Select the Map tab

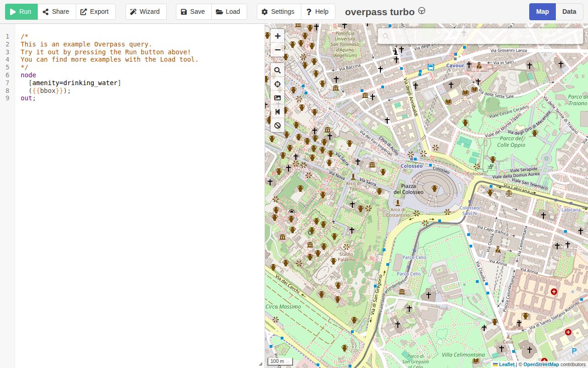tap(542, 11)
